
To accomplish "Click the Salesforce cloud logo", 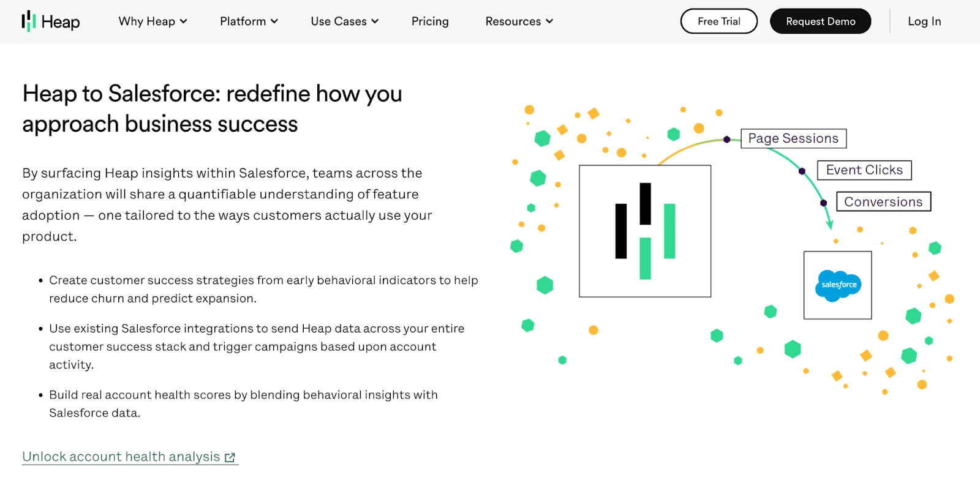I will pyautogui.click(x=838, y=285).
